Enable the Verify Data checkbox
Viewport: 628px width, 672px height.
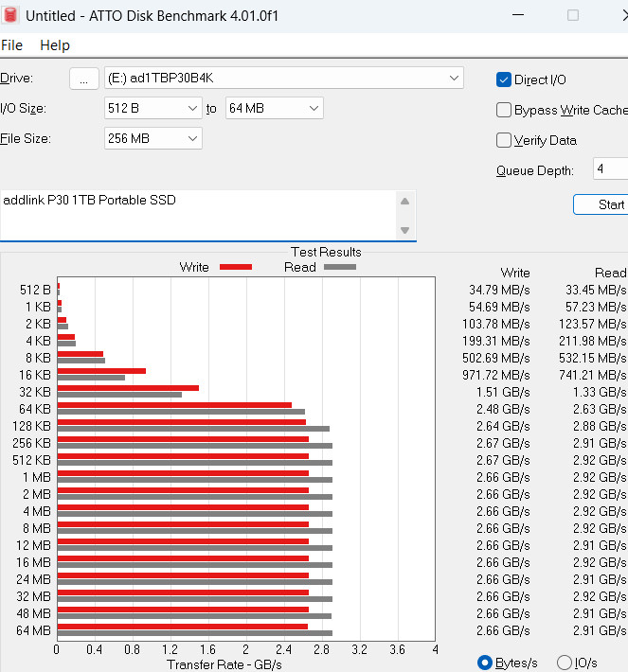pos(504,140)
